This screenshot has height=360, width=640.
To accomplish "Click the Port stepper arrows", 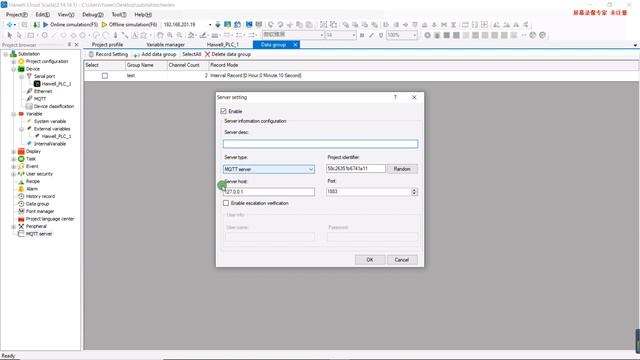I will point(414,191).
